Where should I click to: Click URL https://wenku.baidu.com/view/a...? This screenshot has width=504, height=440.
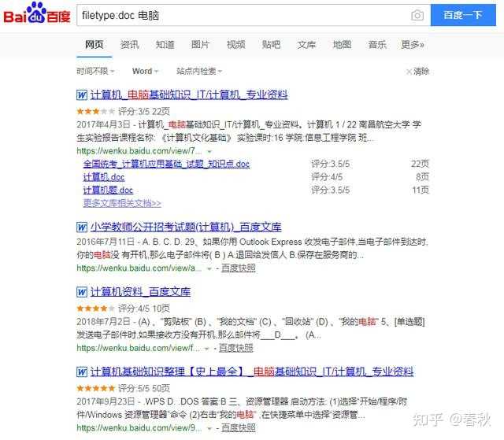click(x=139, y=268)
